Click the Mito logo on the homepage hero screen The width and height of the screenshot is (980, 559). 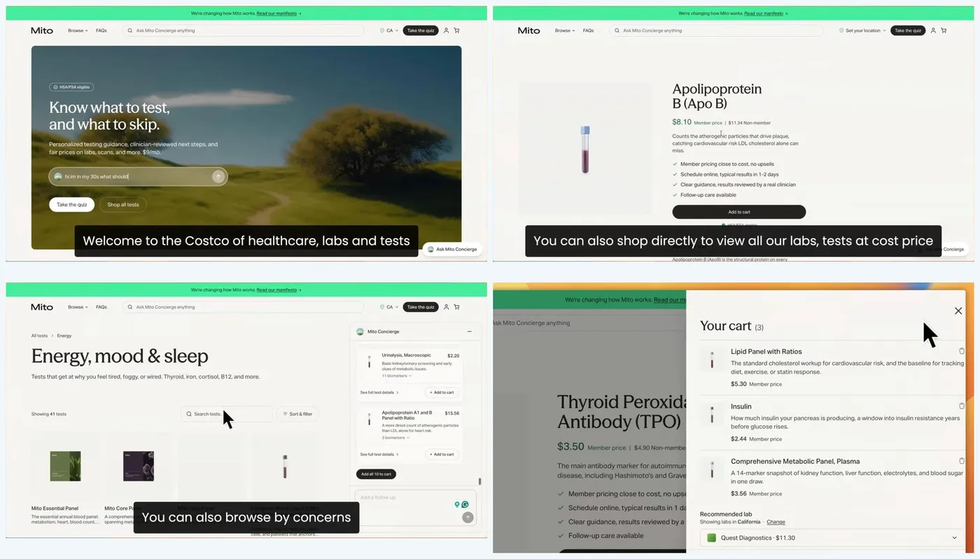pyautogui.click(x=42, y=31)
